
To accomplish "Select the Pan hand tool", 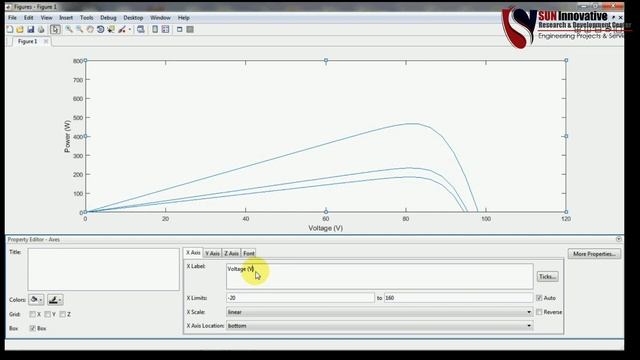I will point(90,29).
